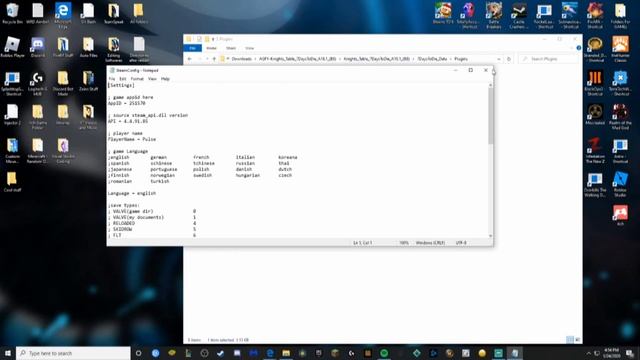Image resolution: width=640 pixels, height=360 pixels.
Task: Click the Explorer Forward arrow
Action: point(200,59)
